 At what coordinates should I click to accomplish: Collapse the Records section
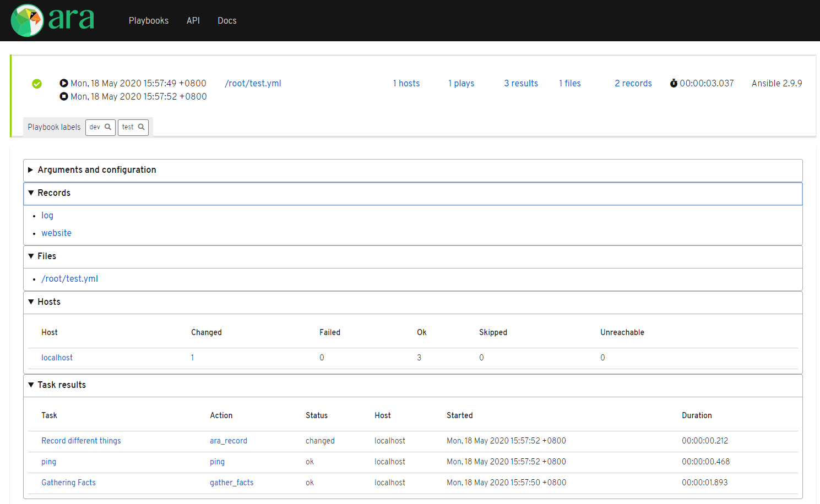coord(53,193)
